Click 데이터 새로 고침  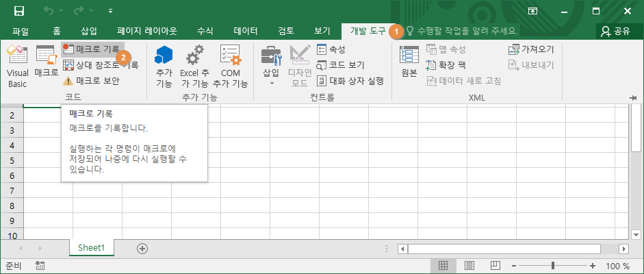point(464,81)
